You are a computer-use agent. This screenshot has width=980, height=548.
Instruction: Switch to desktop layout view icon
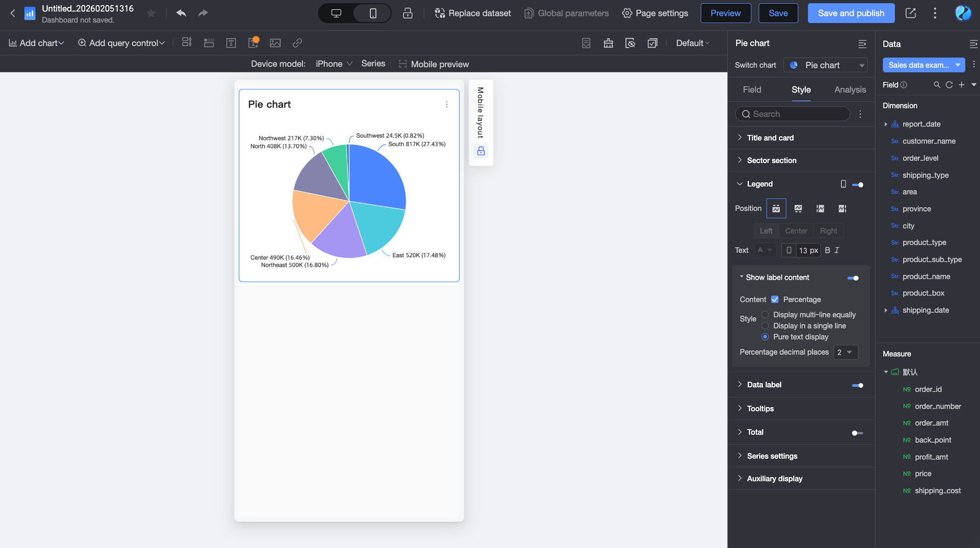pos(336,13)
